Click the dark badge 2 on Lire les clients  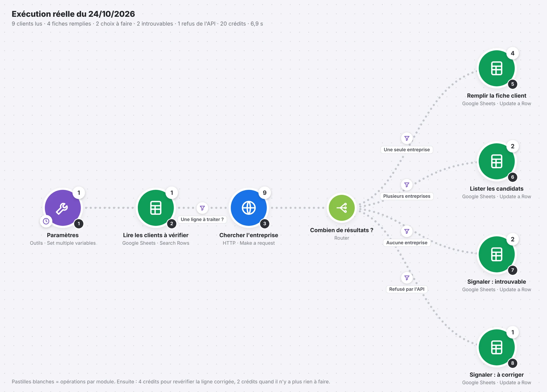tap(171, 223)
